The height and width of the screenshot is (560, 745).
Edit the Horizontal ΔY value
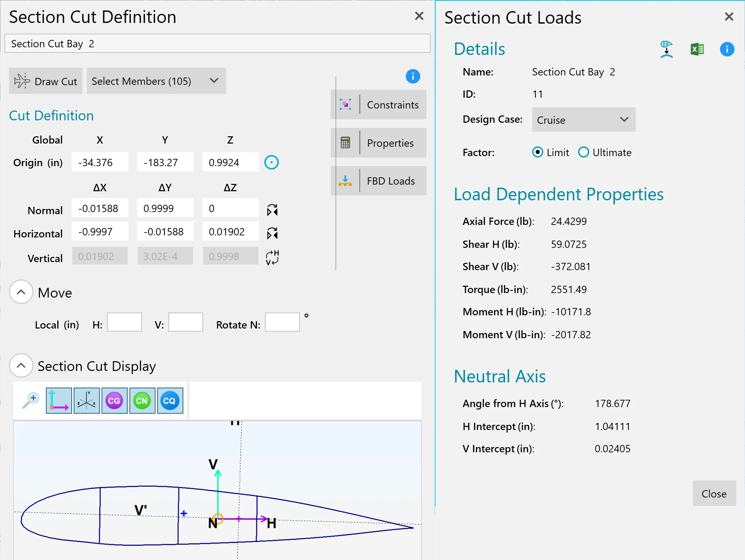(x=165, y=231)
